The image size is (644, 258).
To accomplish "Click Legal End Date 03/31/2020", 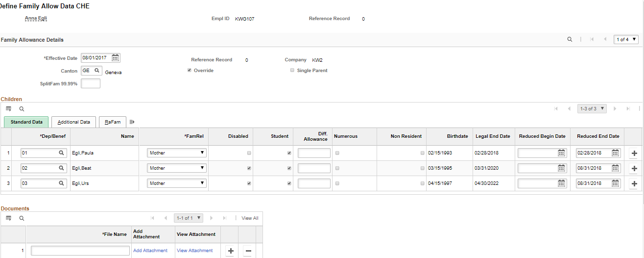I will coord(486,168).
